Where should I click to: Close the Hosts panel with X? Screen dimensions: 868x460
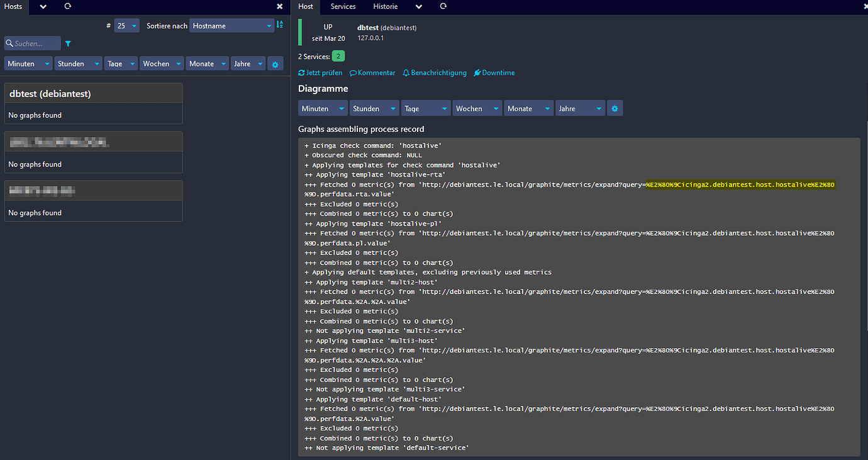pos(280,6)
